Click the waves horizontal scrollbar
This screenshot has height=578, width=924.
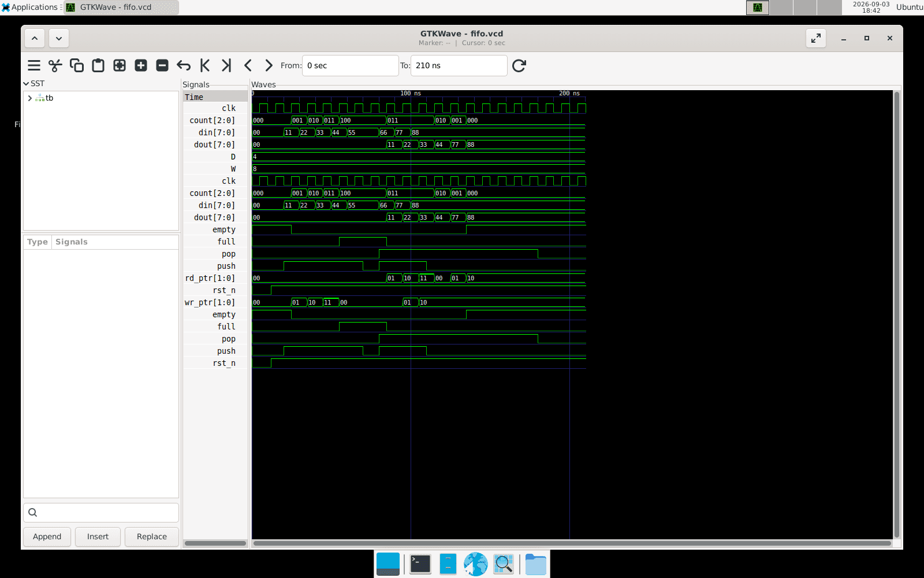(x=572, y=543)
